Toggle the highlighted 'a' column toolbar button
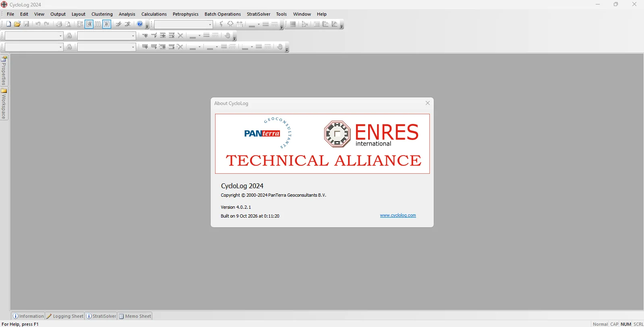 (x=89, y=24)
